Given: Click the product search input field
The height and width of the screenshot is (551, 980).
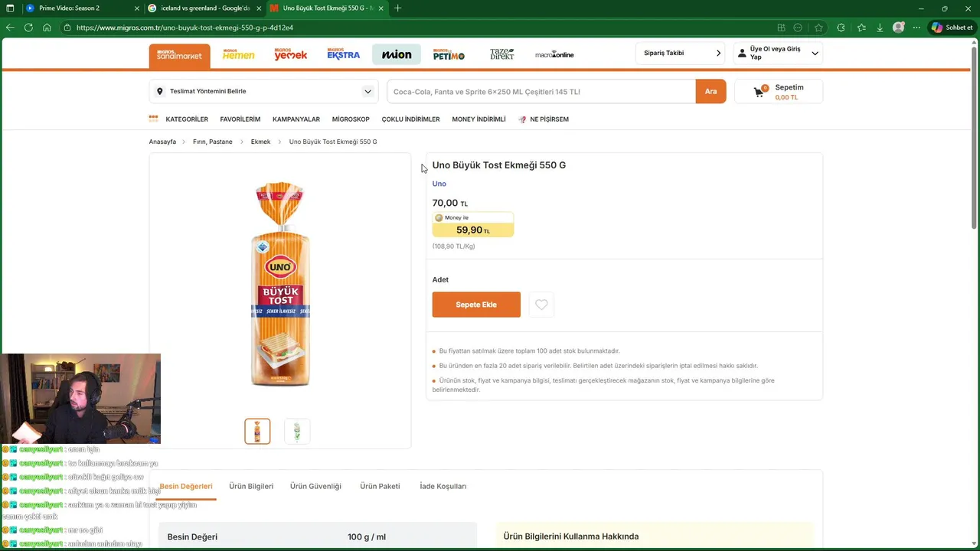Looking at the screenshot, I should click(541, 92).
